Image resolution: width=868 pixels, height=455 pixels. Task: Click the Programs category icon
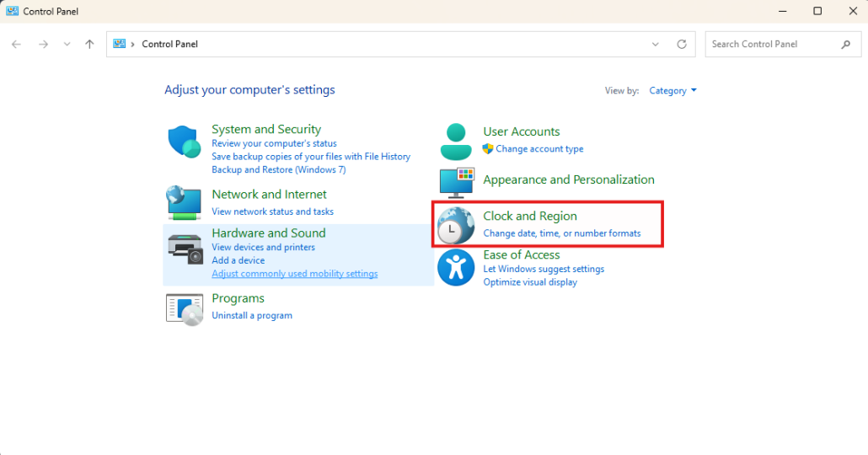pos(185,308)
